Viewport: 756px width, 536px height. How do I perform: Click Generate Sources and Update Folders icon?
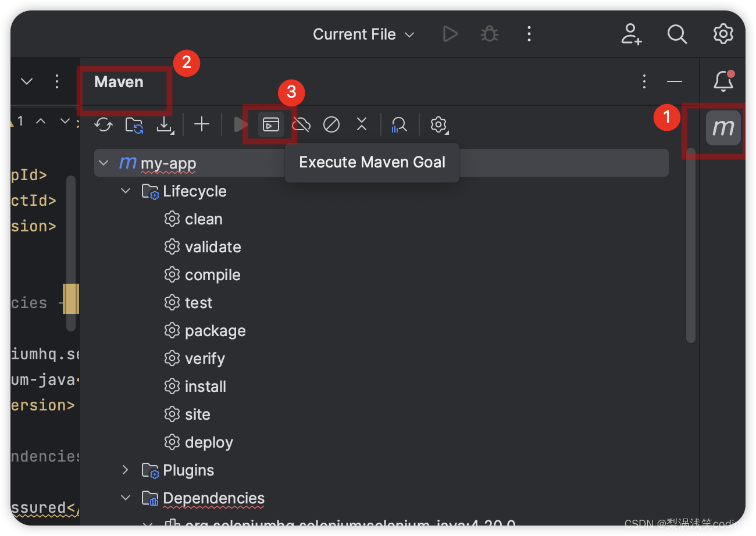(x=134, y=124)
